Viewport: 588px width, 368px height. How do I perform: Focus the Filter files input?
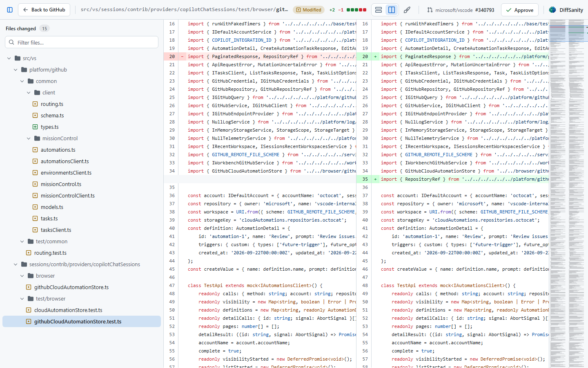82,42
